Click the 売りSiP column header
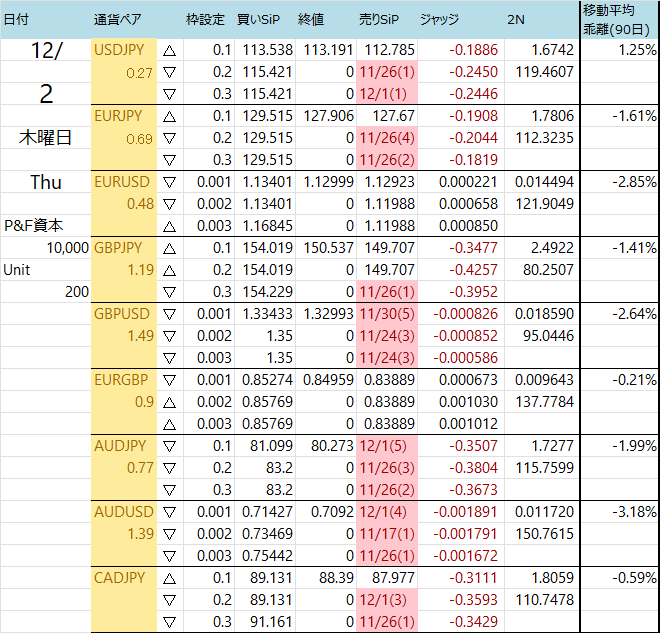The height and width of the screenshot is (633, 660). point(379,19)
